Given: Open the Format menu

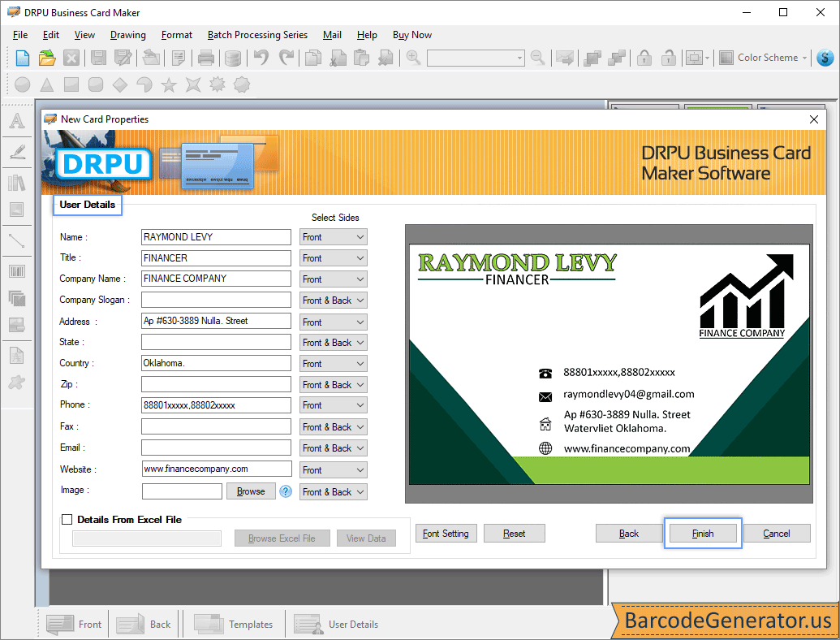Looking at the screenshot, I should tap(177, 35).
